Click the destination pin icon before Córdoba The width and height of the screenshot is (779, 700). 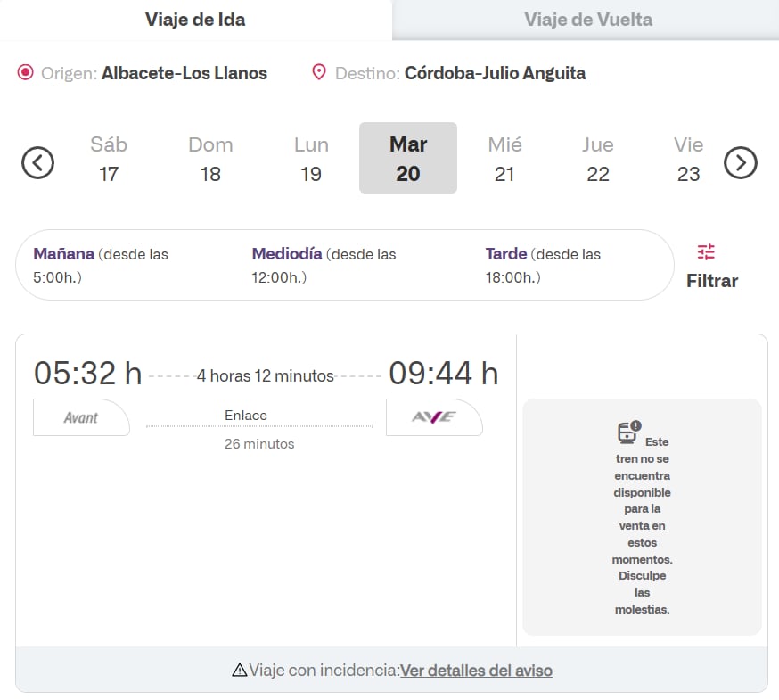318,72
